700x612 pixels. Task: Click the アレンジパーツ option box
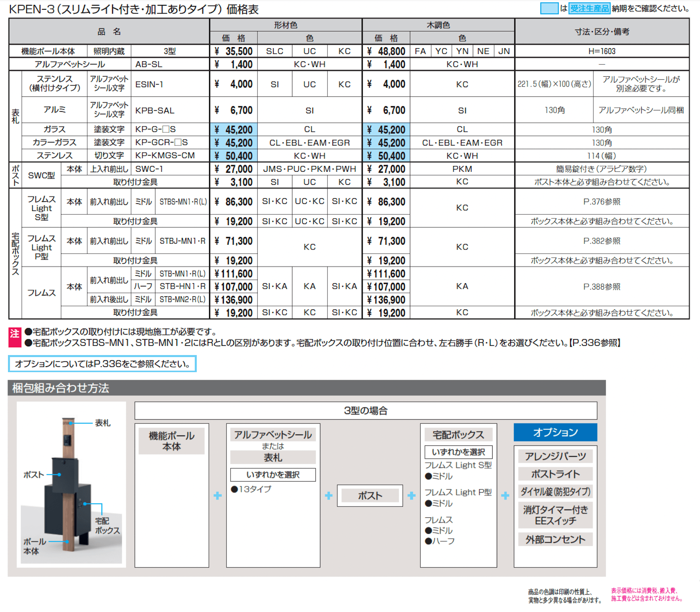click(555, 456)
